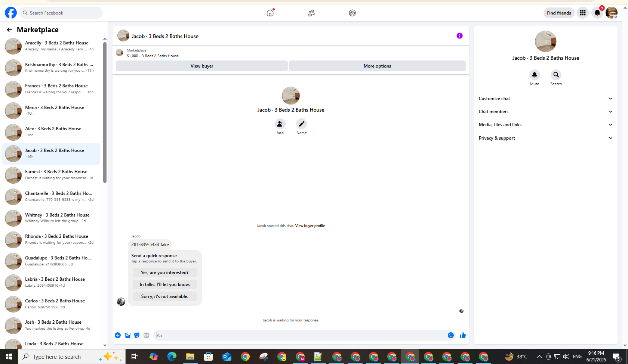Click the Find friends button
Image resolution: width=628 pixels, height=364 pixels.
559,13
